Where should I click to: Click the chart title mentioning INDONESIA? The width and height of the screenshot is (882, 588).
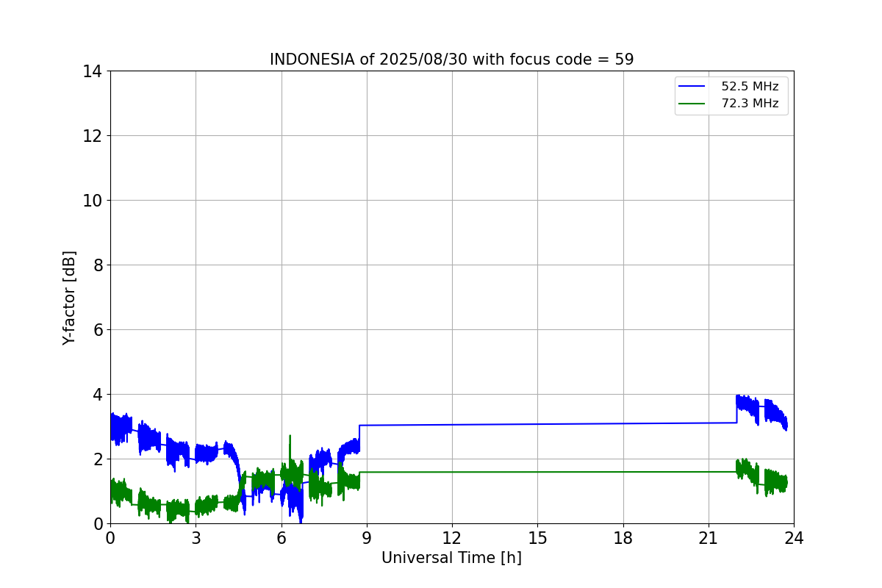coord(451,60)
